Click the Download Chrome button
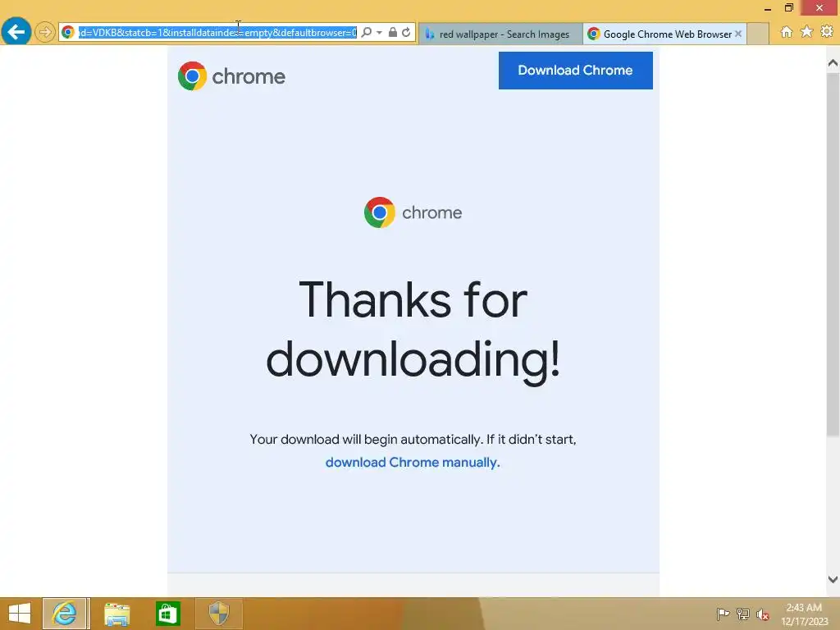The height and width of the screenshot is (630, 840). [x=575, y=71]
